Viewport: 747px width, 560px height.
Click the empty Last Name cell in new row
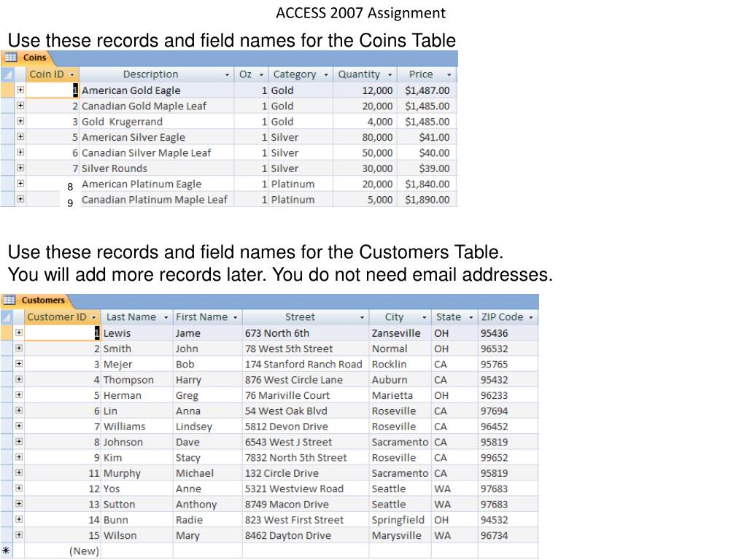point(137,551)
